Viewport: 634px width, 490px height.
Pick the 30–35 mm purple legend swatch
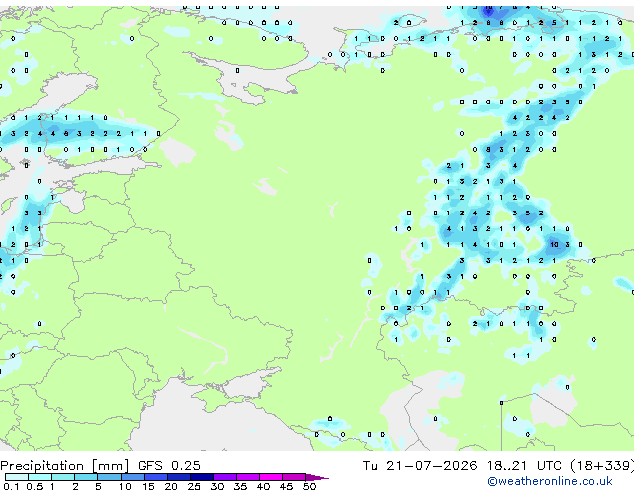coord(224,477)
